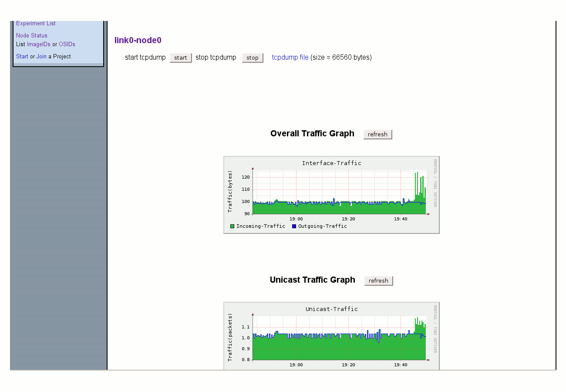Click the Unicast-Traffic graph image
Image resolution: width=566 pixels, height=392 pixels.
(x=331, y=336)
